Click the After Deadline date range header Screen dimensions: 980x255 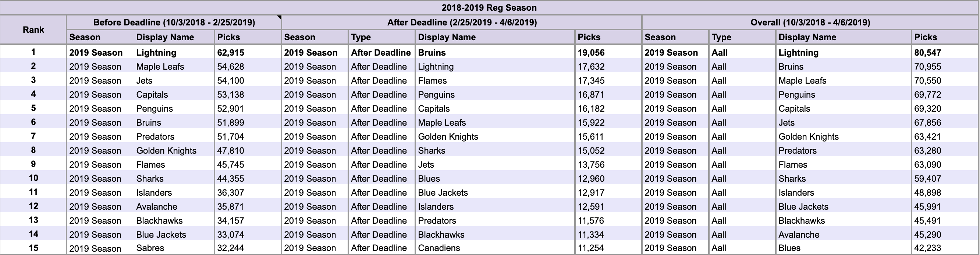tap(462, 22)
